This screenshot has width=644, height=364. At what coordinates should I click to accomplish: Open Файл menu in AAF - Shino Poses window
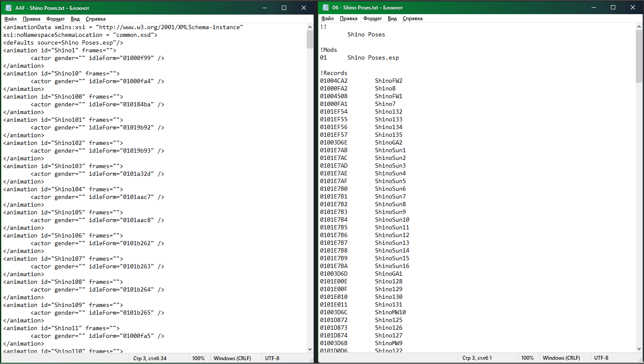click(x=10, y=19)
